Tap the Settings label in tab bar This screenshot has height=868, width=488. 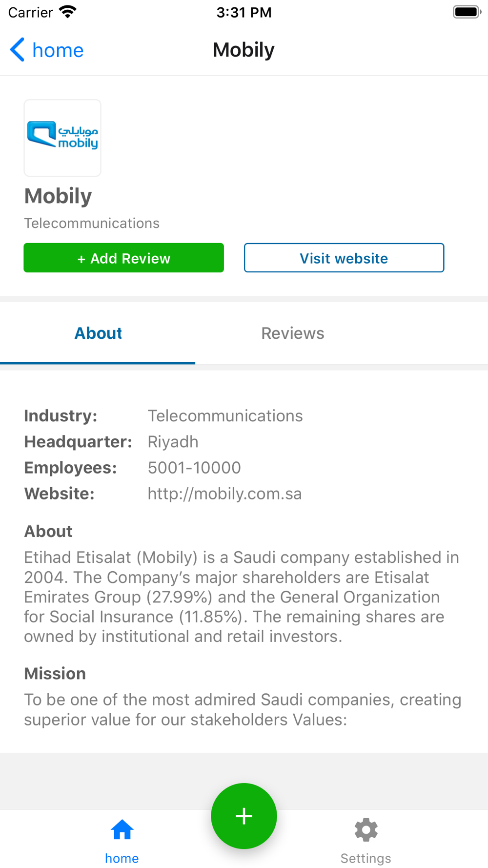pos(366,858)
